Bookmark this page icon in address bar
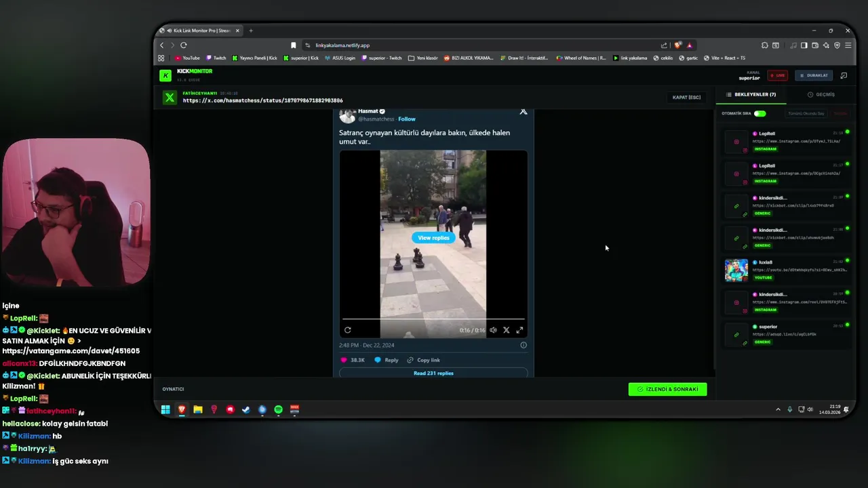Viewport: 868px width, 488px height. (x=293, y=45)
